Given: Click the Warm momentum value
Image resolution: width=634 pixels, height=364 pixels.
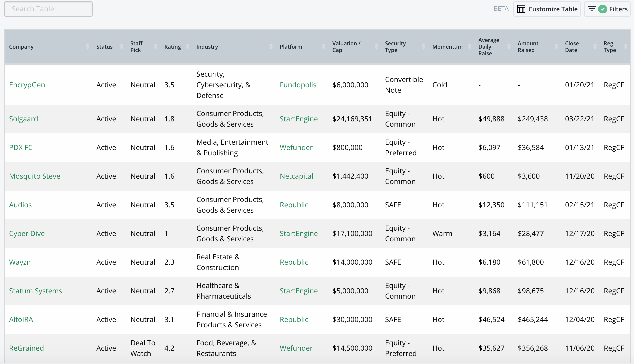Looking at the screenshot, I should [x=442, y=234].
